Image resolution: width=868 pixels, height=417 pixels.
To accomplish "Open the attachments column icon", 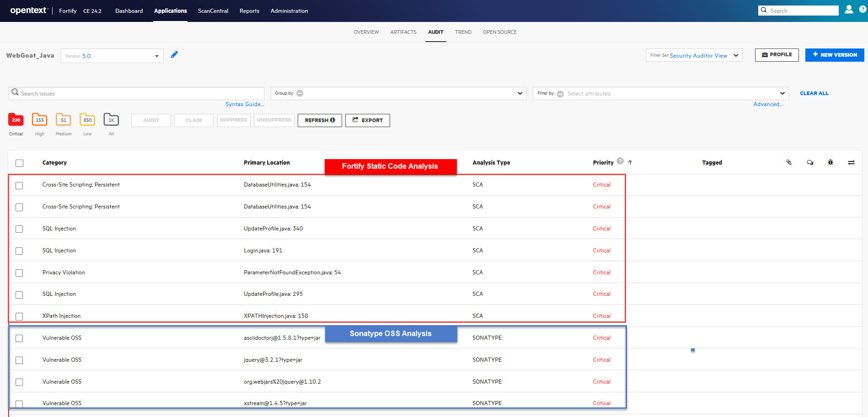I will click(789, 162).
